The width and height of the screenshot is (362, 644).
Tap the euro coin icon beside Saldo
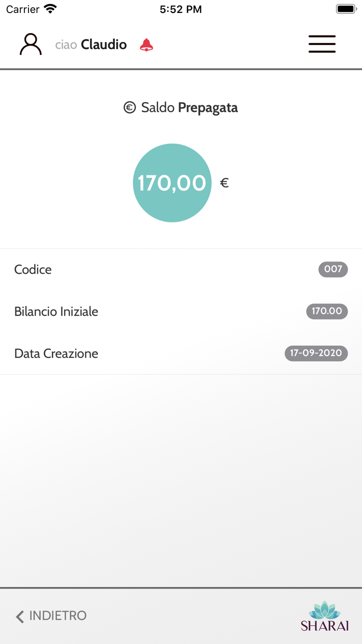129,108
